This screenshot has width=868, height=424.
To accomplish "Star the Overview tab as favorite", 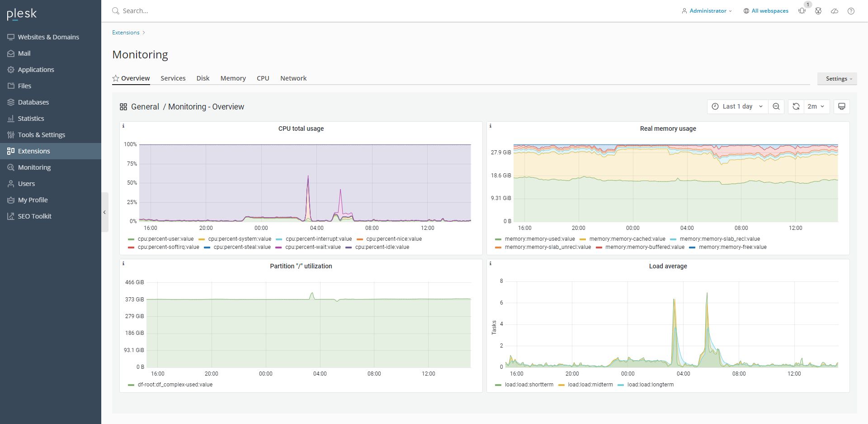I will pyautogui.click(x=116, y=78).
